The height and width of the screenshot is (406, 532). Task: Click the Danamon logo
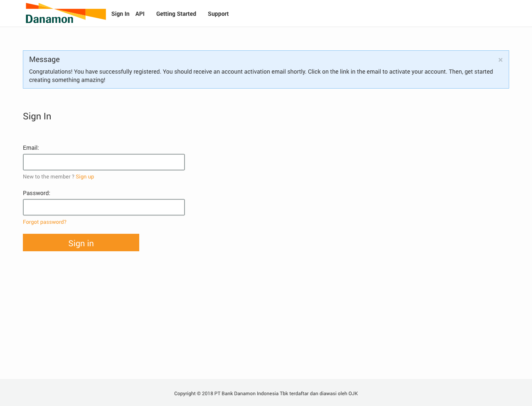pyautogui.click(x=66, y=13)
